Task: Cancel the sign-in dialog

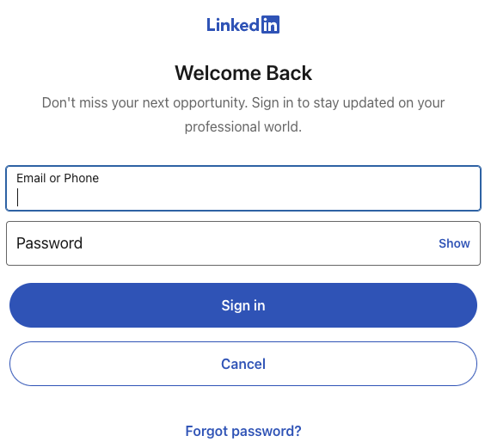Action: coord(243,364)
